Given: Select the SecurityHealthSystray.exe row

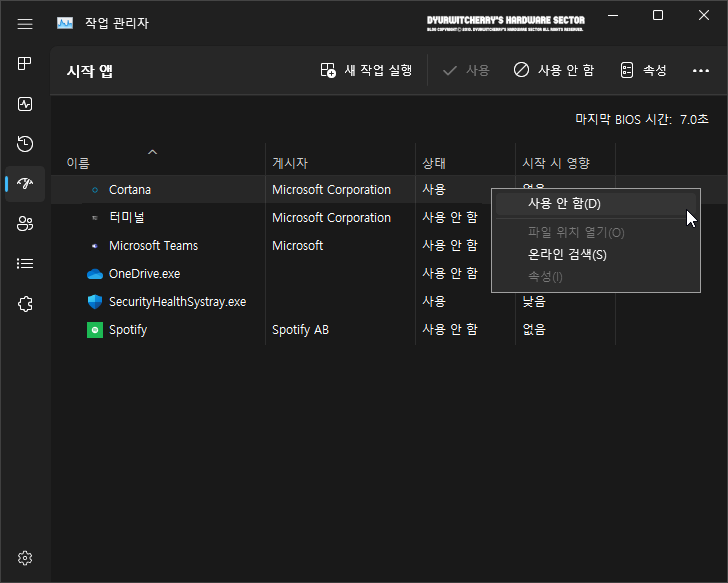Looking at the screenshot, I should [389, 302].
